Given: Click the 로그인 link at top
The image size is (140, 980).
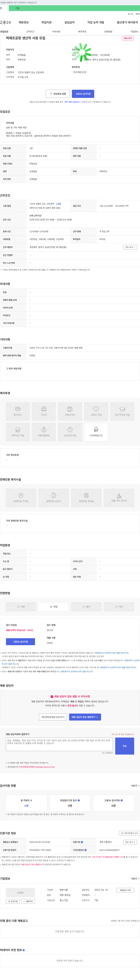Looking at the screenshot, I should click(131, 14).
